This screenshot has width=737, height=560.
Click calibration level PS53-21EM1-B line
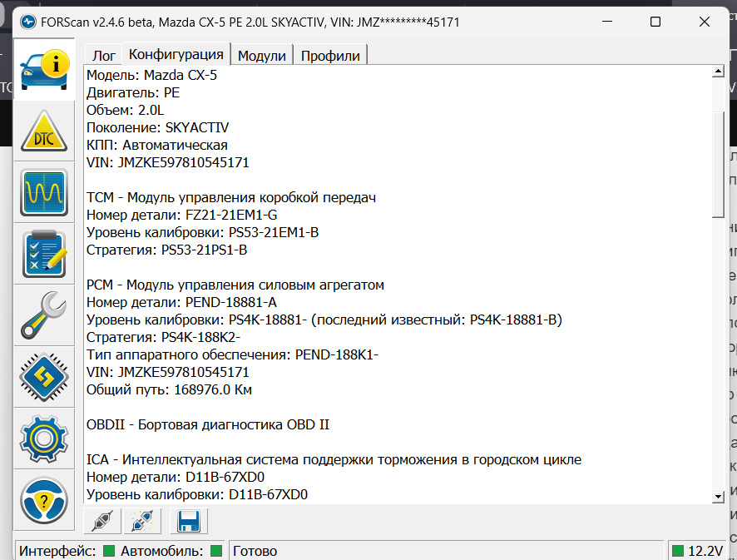point(203,232)
